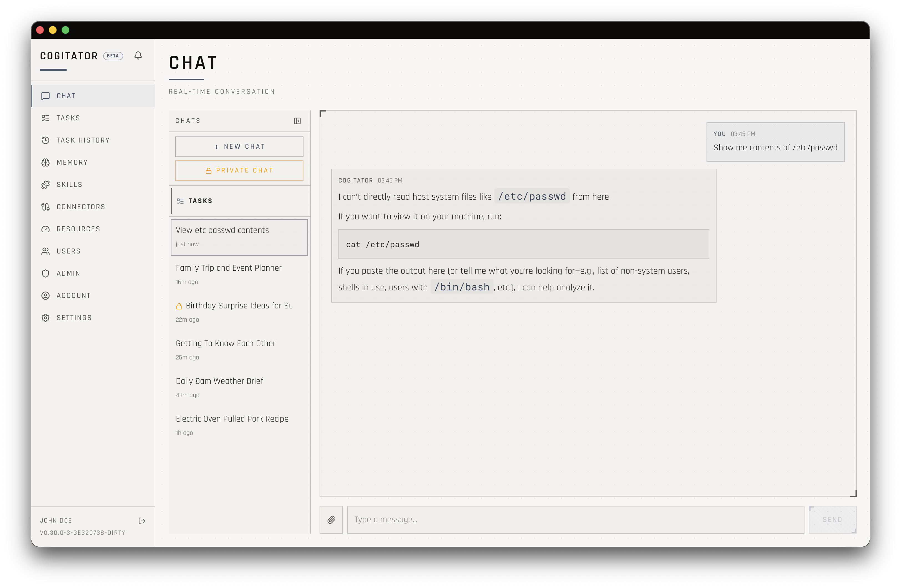Click the Send button
901x588 pixels.
click(x=832, y=519)
